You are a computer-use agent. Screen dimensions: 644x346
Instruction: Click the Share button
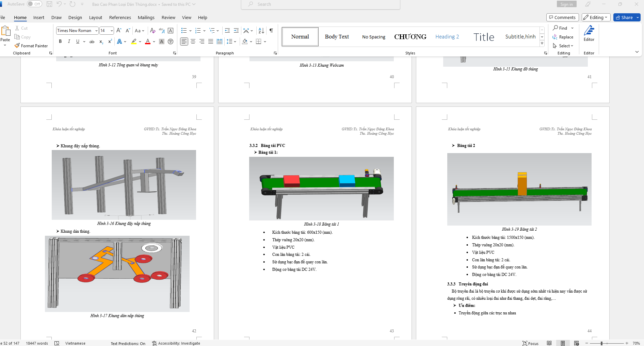pos(624,17)
